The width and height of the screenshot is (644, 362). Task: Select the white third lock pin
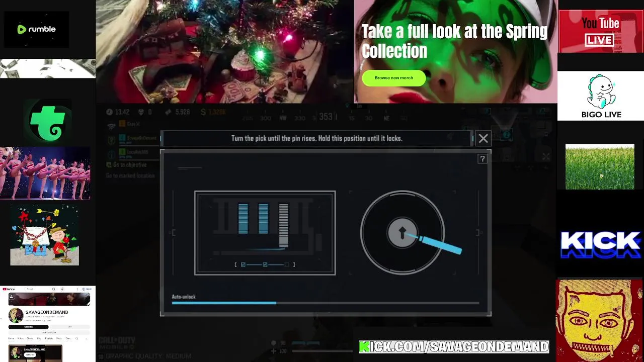coord(283,225)
